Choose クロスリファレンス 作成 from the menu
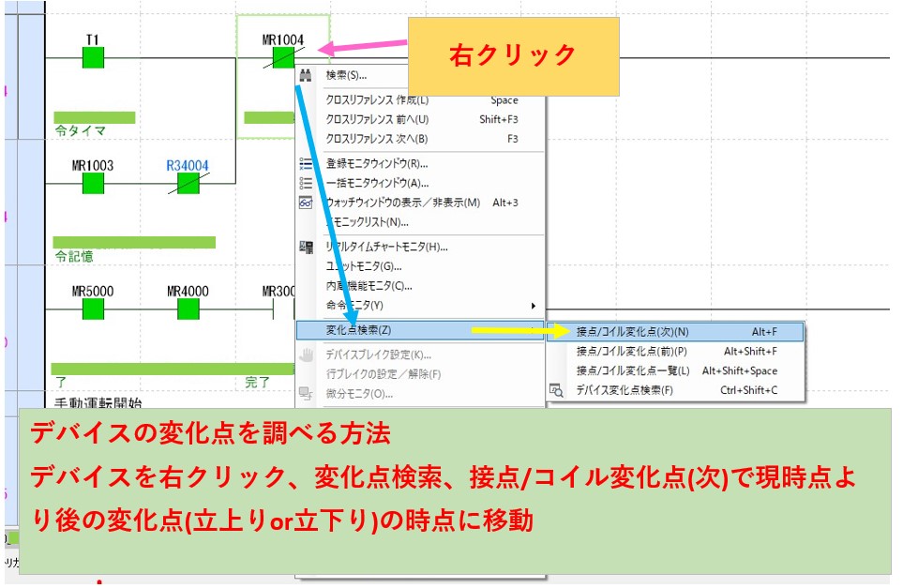Screen dimensions: 903x588 [x=377, y=100]
